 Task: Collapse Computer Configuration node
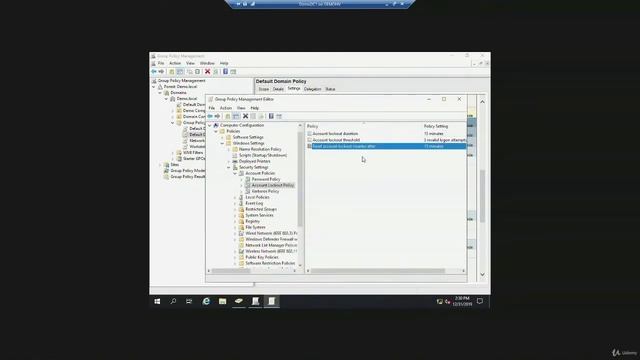[x=210, y=125]
